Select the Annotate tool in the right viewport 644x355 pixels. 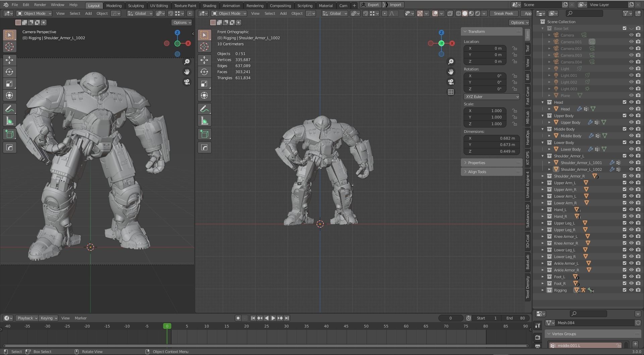204,109
